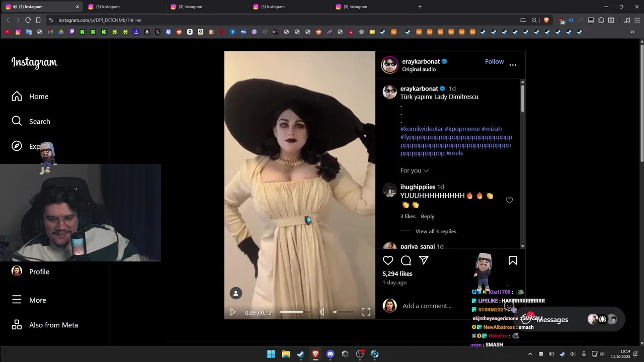The width and height of the screenshot is (644, 362).
Task: Click the Original audio link
Action: coord(419,69)
